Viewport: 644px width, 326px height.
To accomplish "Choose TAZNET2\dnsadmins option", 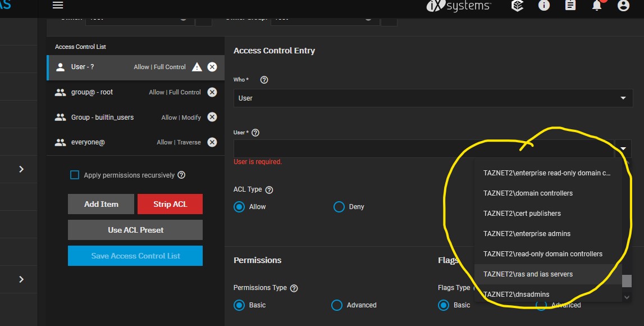I will coord(548,293).
